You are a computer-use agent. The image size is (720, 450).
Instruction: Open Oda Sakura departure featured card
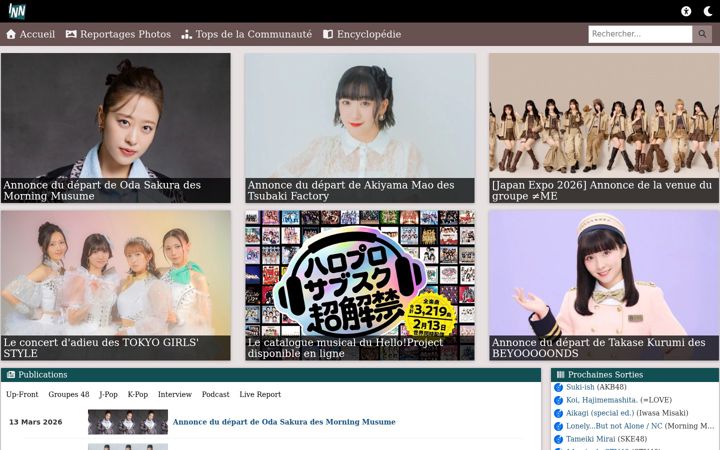coord(116,128)
